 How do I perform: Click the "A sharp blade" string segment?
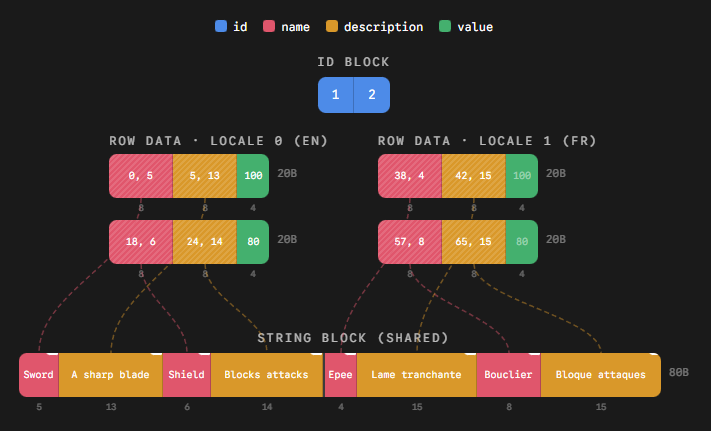[x=111, y=375]
